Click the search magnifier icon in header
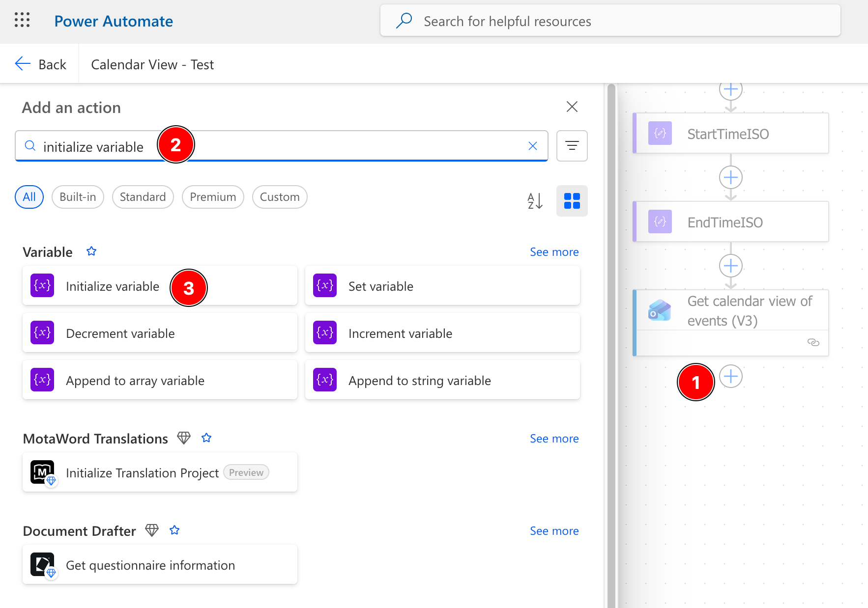 404,21
